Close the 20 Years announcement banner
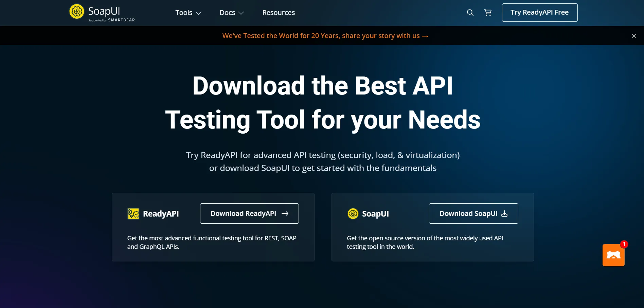The width and height of the screenshot is (644, 308). click(x=634, y=36)
